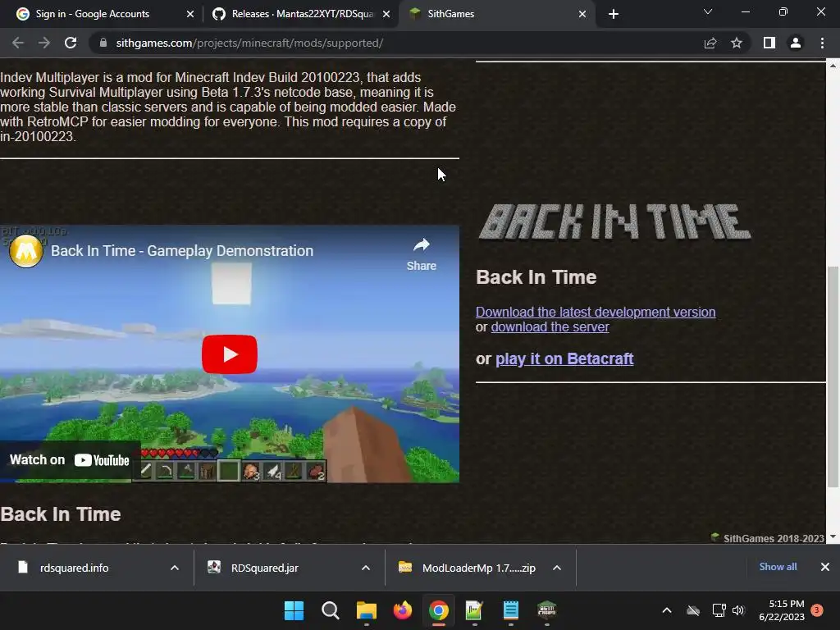Open Notepad++ from taskbar
This screenshot has width=840, height=630.
(x=474, y=610)
